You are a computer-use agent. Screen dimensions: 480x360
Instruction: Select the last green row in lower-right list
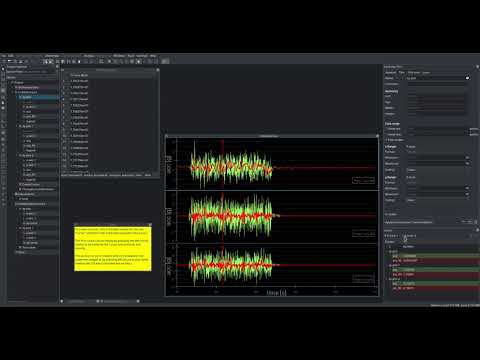tap(435, 283)
